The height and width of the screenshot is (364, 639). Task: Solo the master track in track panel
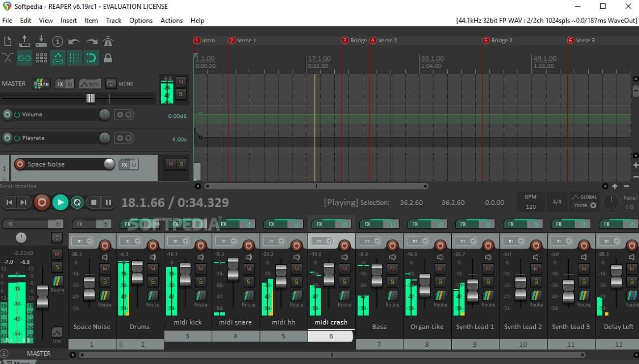[180, 94]
